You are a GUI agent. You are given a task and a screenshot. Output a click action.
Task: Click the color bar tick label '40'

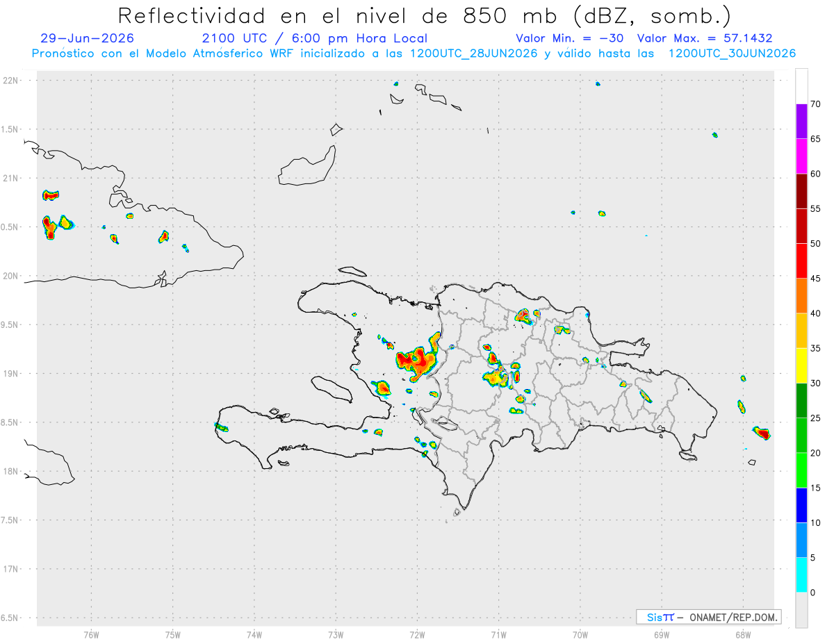tap(815, 314)
